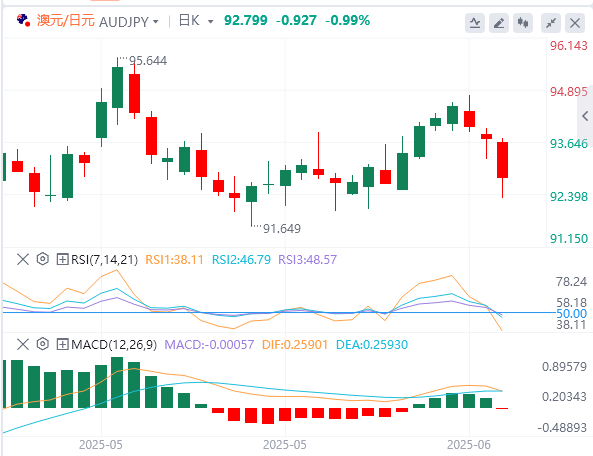The image size is (593, 456).
Task: Click the Australia flag currency icon
Action: click(23, 20)
